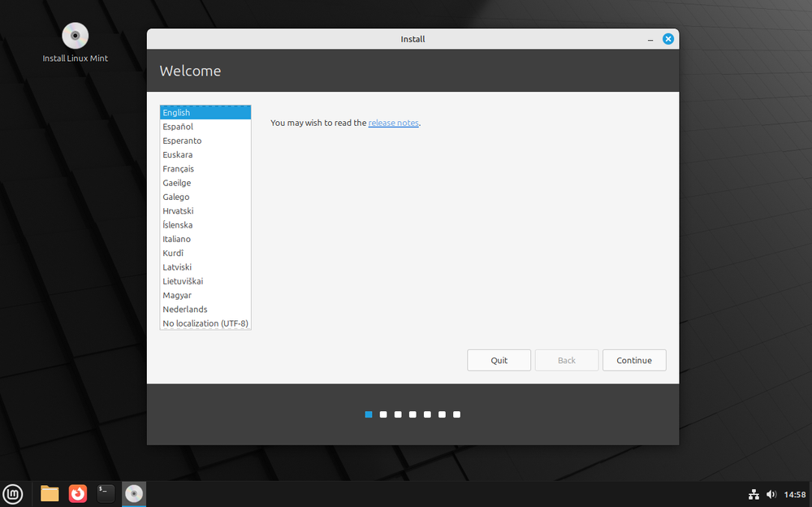Open Firefox from the taskbar
The width and height of the screenshot is (812, 507).
click(77, 493)
